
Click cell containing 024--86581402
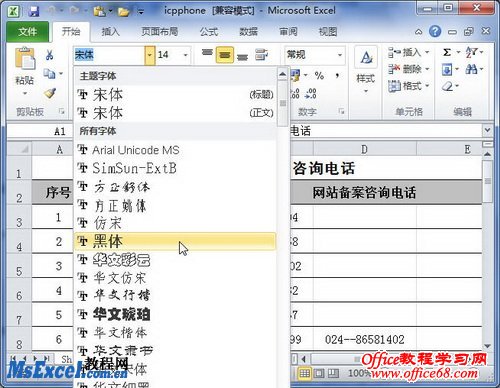[365, 339]
